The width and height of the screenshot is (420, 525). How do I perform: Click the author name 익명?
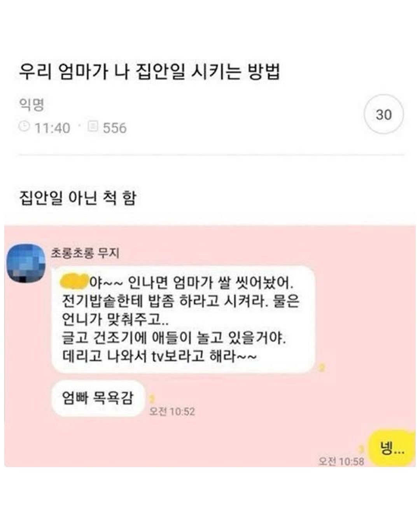click(32, 105)
